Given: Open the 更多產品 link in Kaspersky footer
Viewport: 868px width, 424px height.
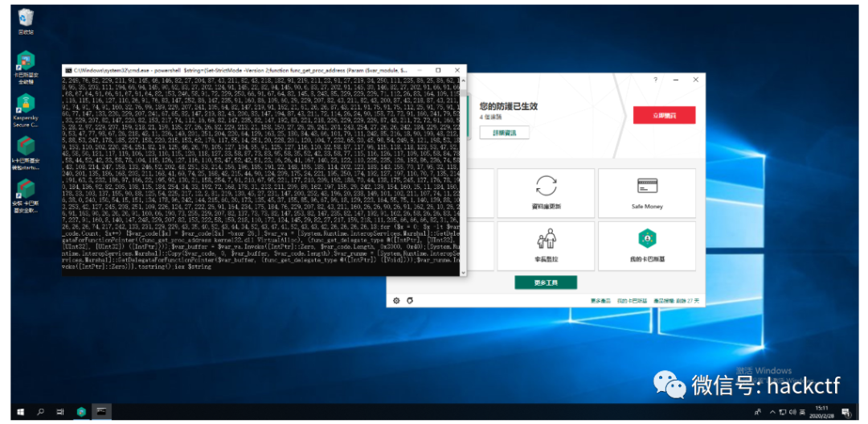Looking at the screenshot, I should (599, 300).
